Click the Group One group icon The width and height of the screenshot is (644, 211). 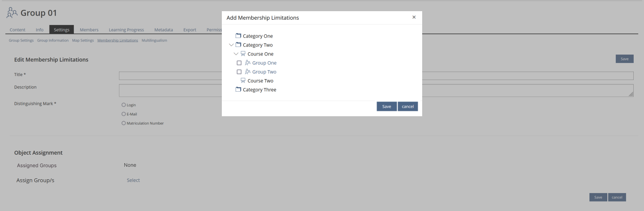[x=248, y=63]
